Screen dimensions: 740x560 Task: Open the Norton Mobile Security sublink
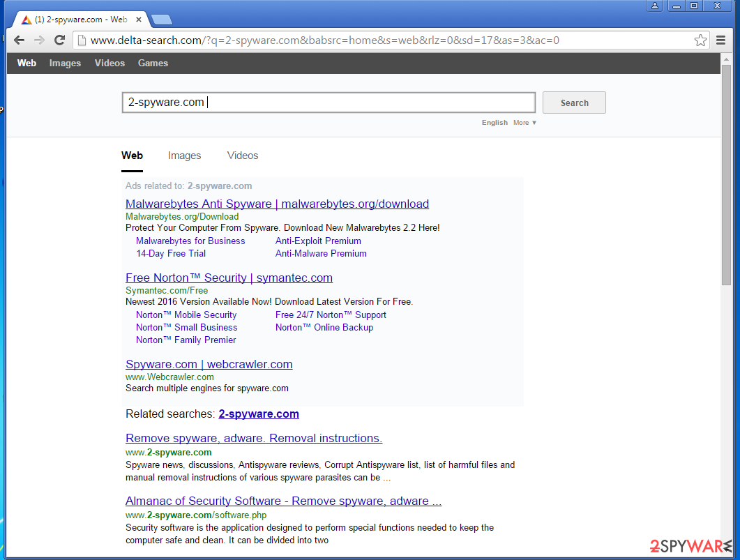[186, 315]
